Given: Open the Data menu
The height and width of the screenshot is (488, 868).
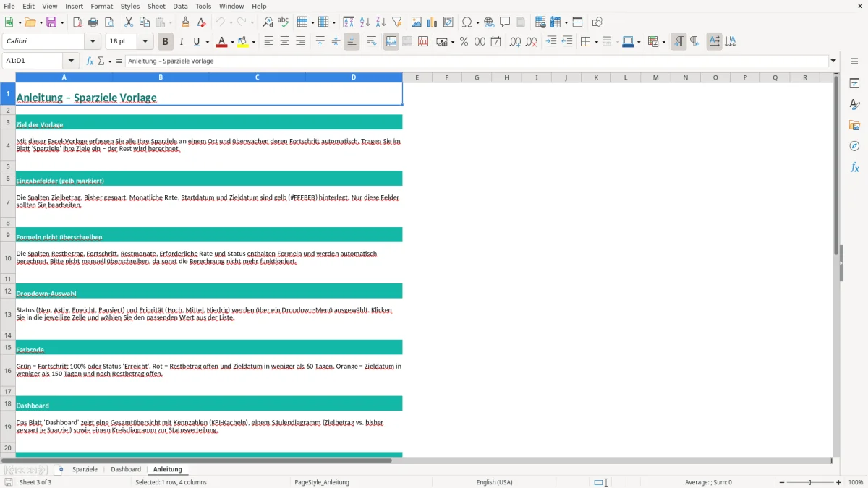Looking at the screenshot, I should click(x=180, y=6).
